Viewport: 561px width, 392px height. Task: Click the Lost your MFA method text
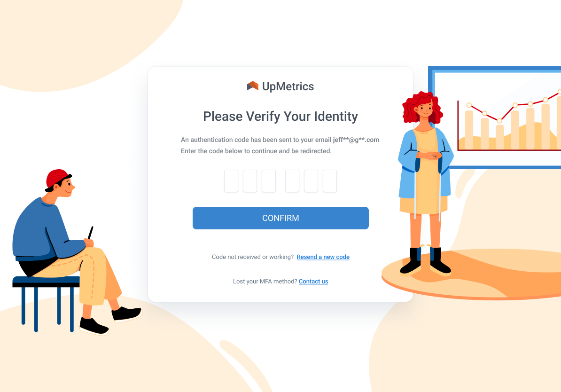point(265,282)
